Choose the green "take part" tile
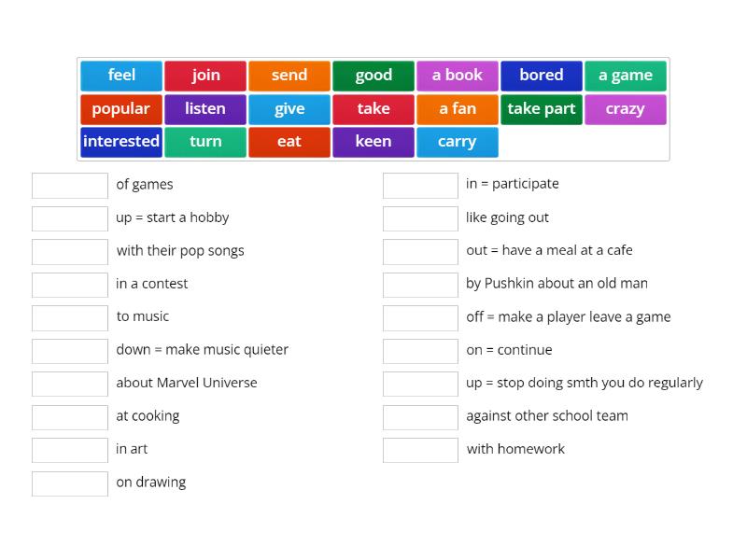The image size is (747, 560). tap(542, 109)
